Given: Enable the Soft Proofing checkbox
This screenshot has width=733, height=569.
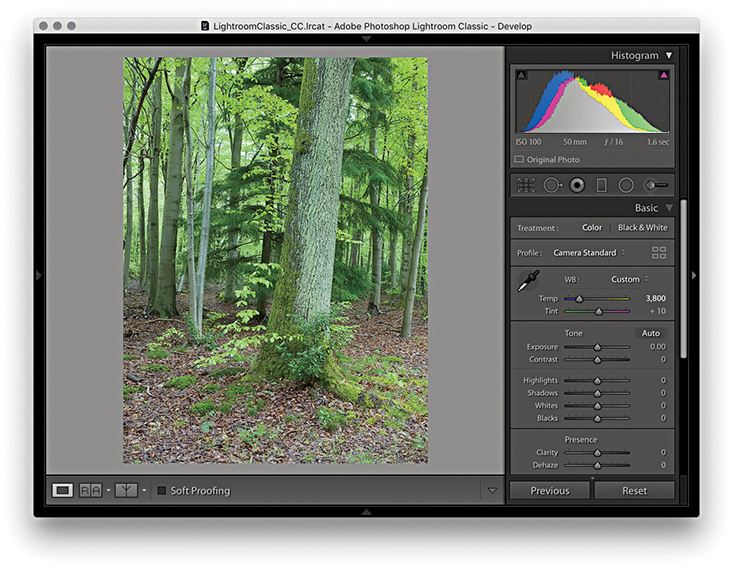Looking at the screenshot, I should click(x=162, y=491).
